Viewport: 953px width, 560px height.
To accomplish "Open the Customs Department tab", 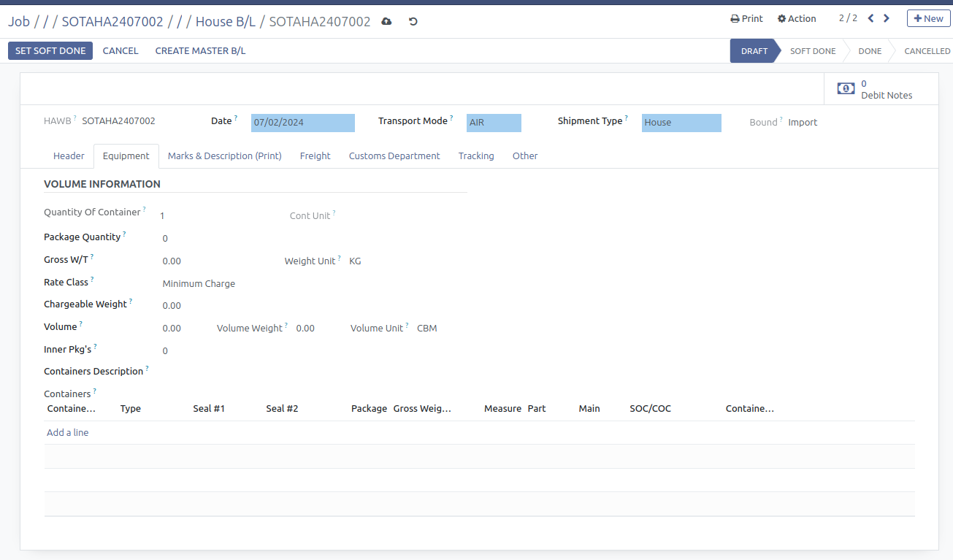I will coord(394,156).
